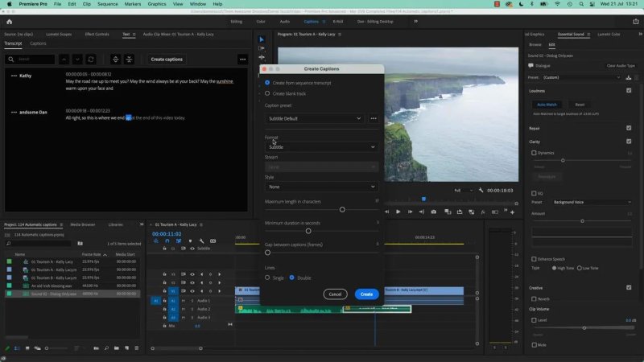Click the transcript search magnifier icon
The image size is (644, 362).
(x=10, y=60)
